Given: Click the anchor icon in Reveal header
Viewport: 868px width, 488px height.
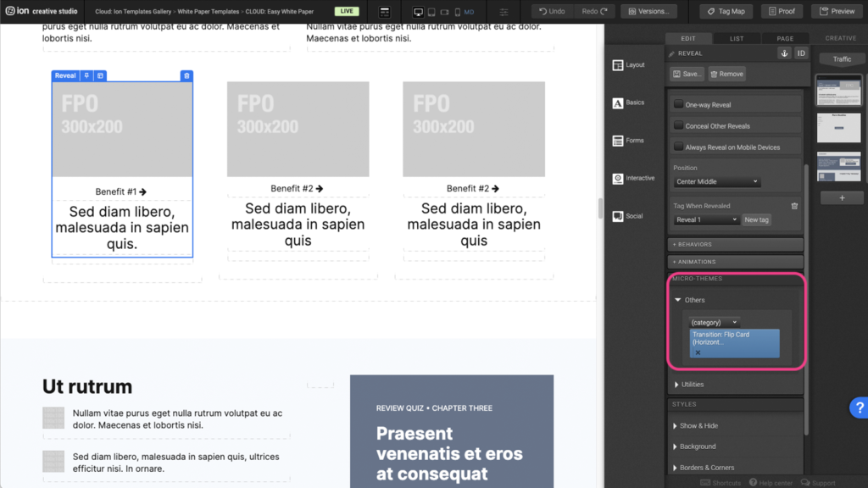Looking at the screenshot, I should (x=784, y=53).
